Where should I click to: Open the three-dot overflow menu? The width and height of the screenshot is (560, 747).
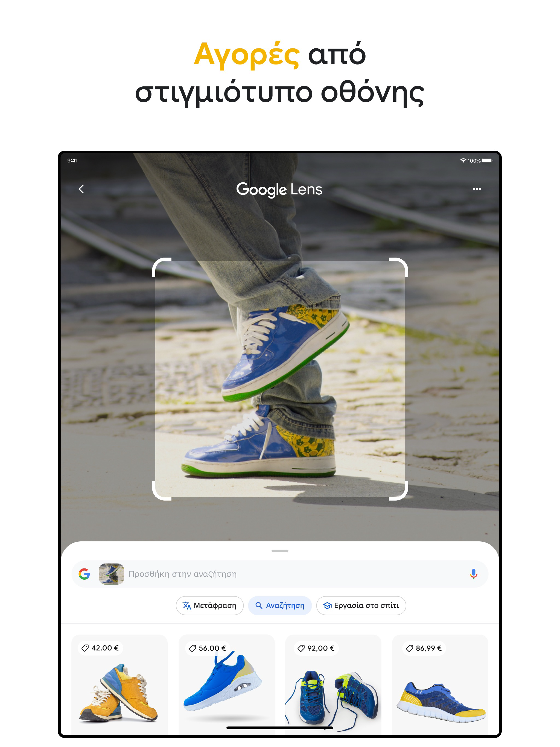[477, 189]
